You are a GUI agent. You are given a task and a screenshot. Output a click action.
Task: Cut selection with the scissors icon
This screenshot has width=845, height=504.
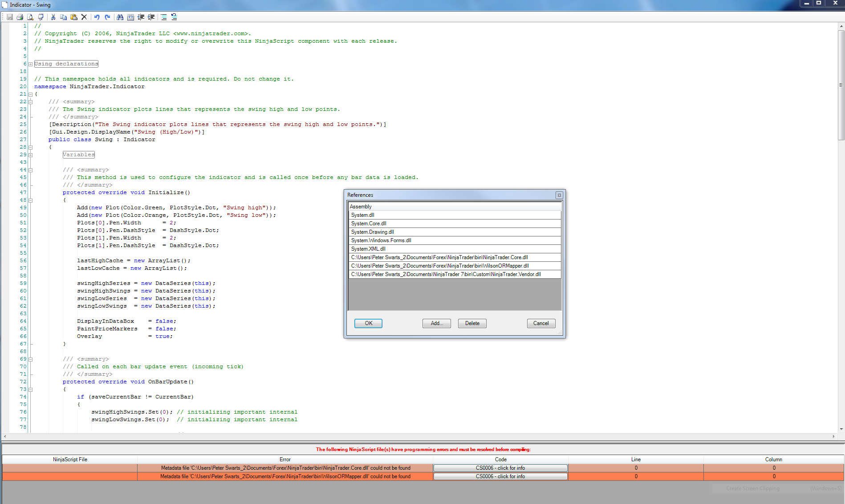point(53,17)
